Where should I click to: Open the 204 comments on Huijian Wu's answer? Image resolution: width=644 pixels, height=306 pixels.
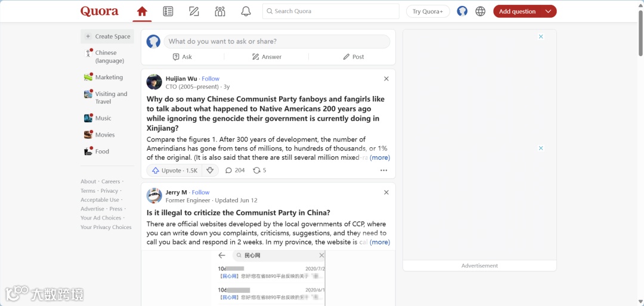click(x=235, y=171)
